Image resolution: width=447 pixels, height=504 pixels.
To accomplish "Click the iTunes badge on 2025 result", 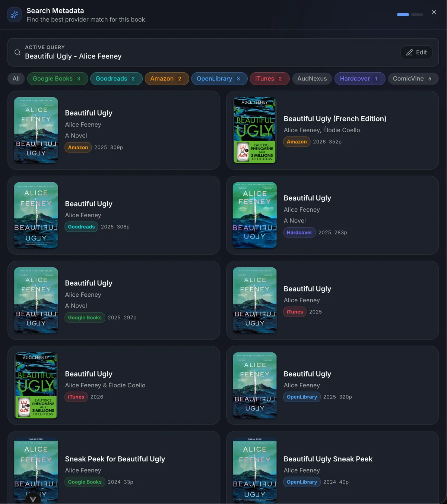I will tap(295, 312).
